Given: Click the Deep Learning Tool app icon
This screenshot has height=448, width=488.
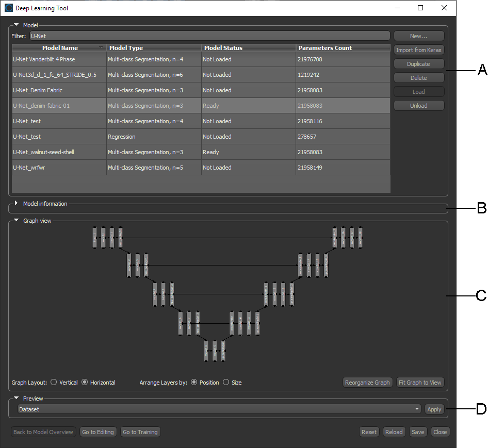Looking at the screenshot, I should (x=9, y=8).
